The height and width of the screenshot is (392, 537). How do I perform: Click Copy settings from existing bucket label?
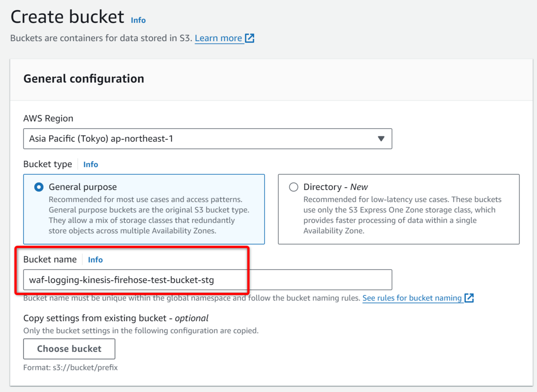116,318
